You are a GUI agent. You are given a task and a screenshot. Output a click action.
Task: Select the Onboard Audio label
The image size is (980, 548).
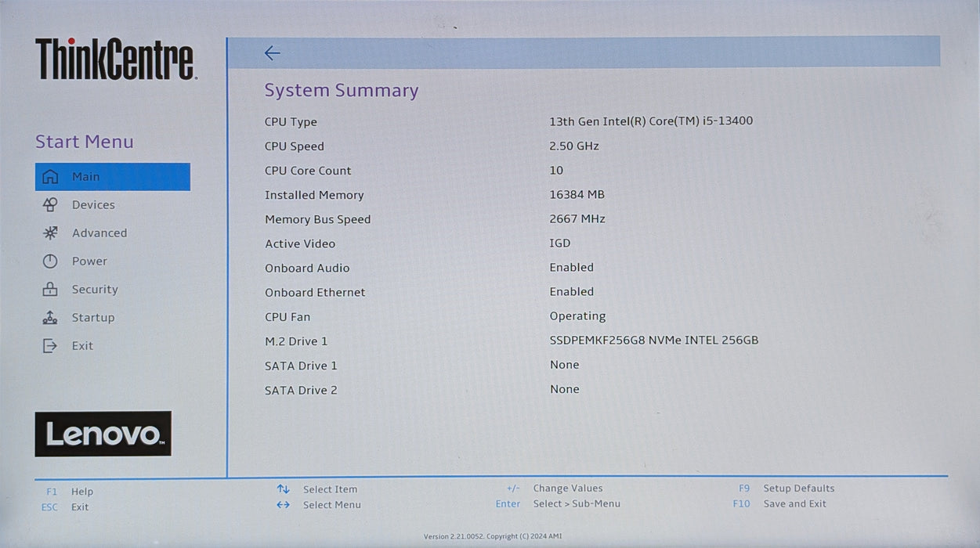point(307,269)
